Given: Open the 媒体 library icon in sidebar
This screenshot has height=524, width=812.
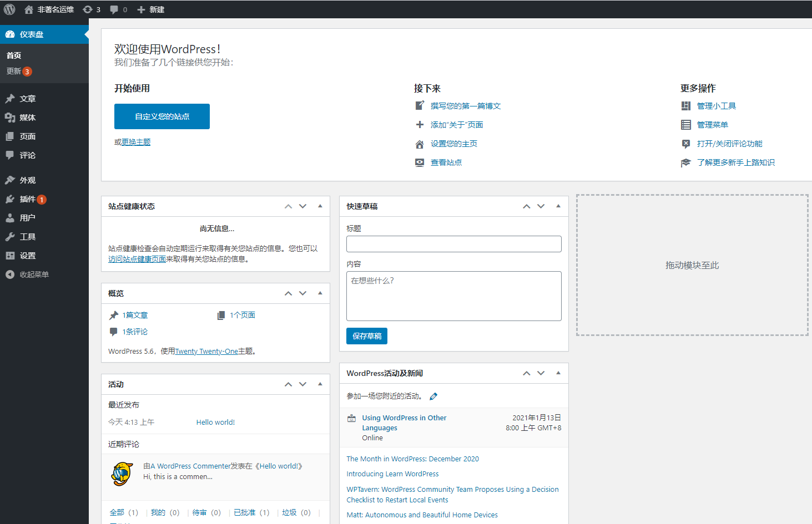Looking at the screenshot, I should (x=10, y=117).
